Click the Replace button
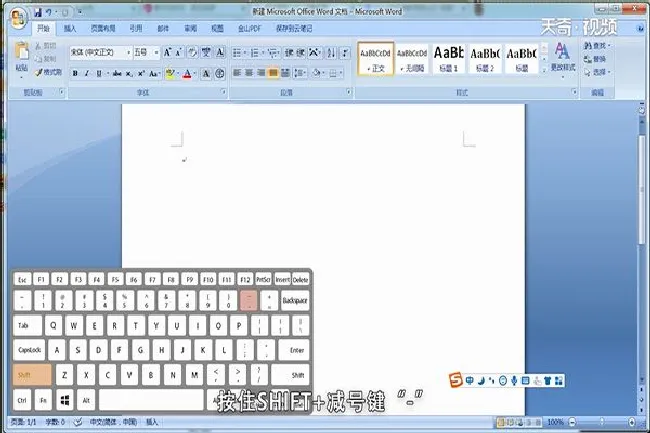 click(594, 59)
